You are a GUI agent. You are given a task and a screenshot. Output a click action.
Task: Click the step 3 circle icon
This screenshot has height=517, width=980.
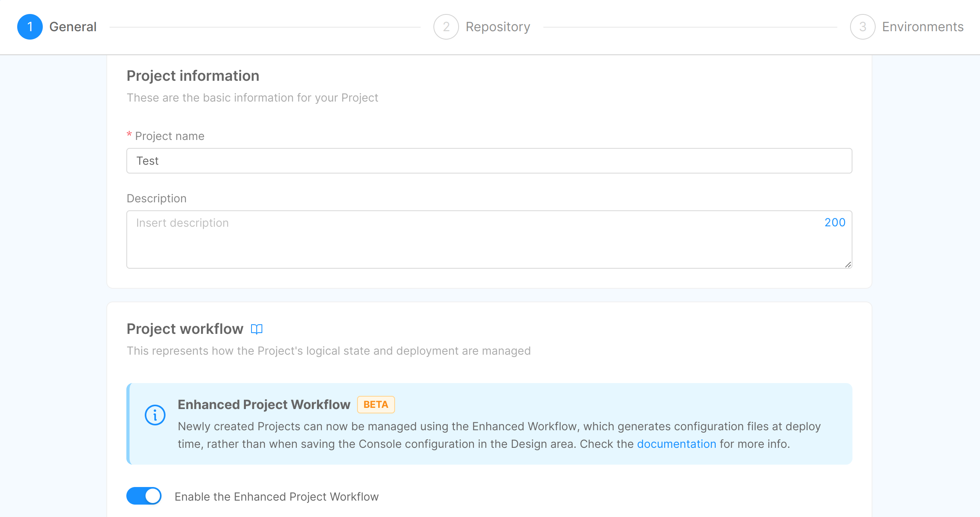coord(862,27)
